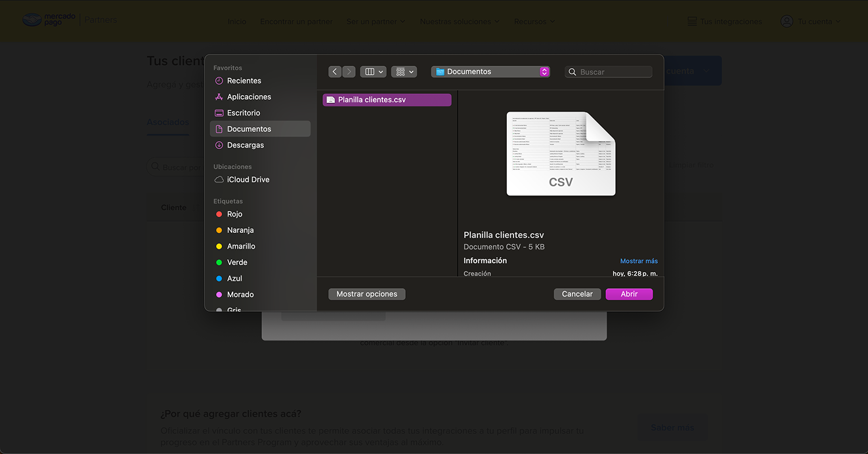Click the CSV file preview thumbnail
This screenshot has width=868, height=454.
(x=561, y=154)
